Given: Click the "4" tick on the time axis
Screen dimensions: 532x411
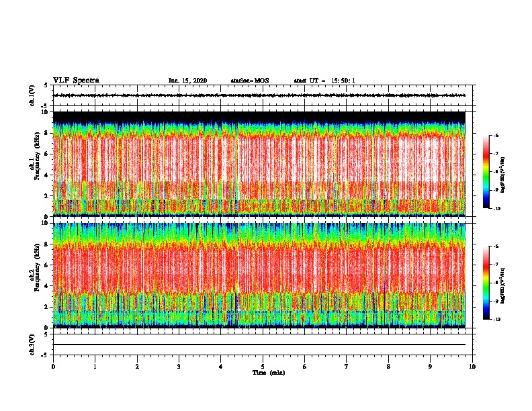Looking at the screenshot, I should 221,367.
